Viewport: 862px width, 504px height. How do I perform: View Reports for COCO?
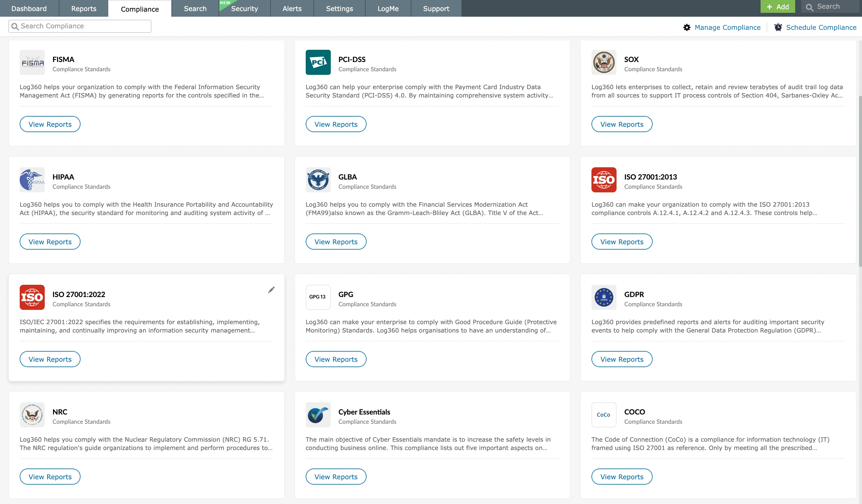(x=622, y=477)
